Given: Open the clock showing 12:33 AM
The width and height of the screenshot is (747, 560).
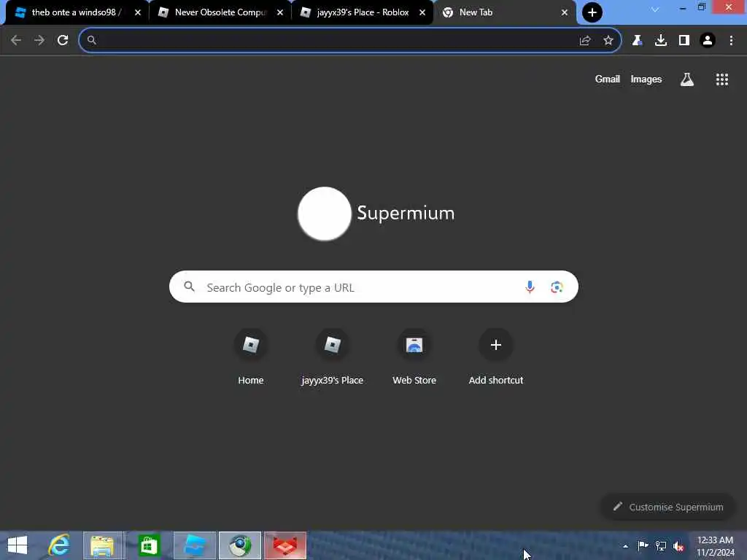Looking at the screenshot, I should pos(715,546).
